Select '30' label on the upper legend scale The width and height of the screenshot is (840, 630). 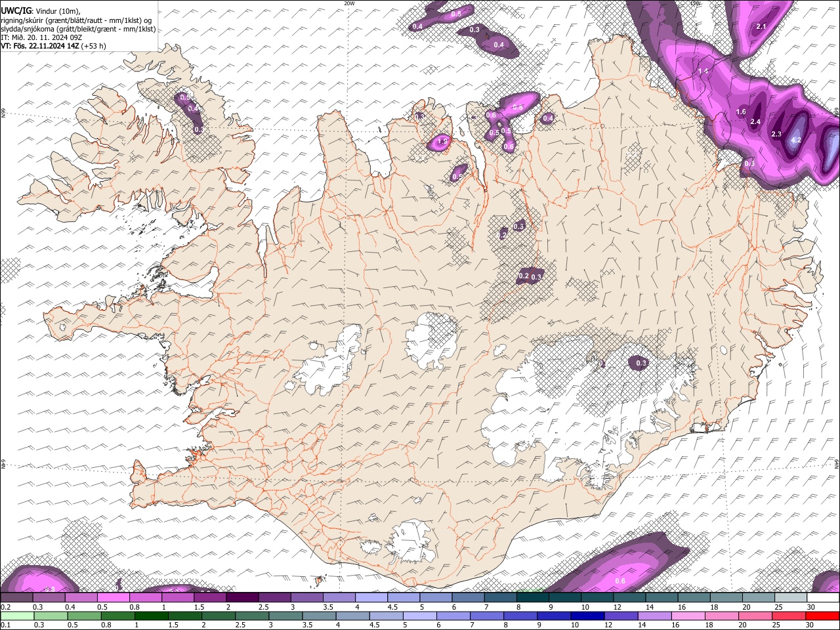[x=811, y=607]
